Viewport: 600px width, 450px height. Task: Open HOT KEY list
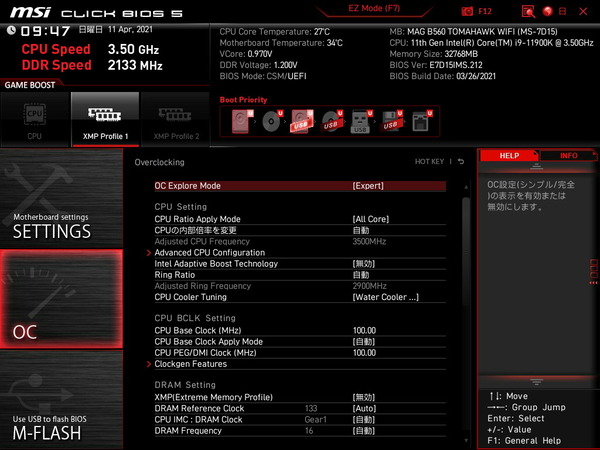[429, 161]
